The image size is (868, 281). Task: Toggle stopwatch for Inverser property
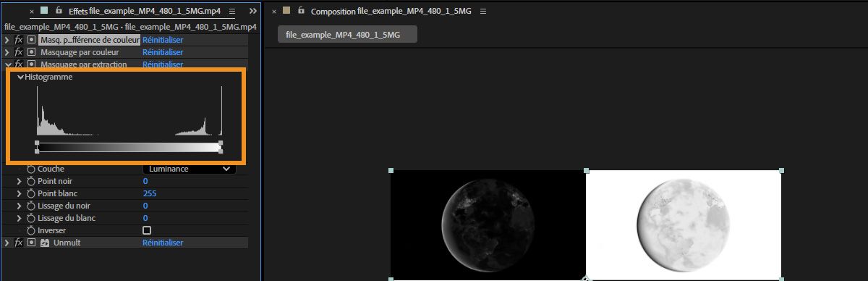[31, 230]
